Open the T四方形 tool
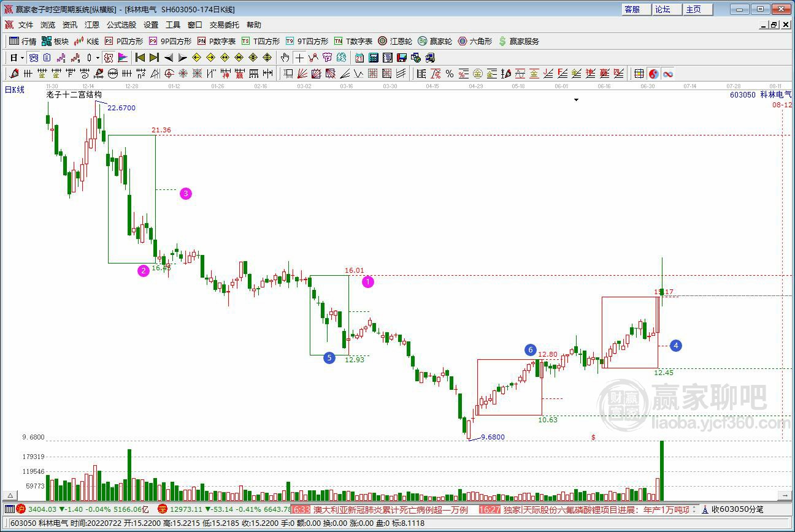 261,41
